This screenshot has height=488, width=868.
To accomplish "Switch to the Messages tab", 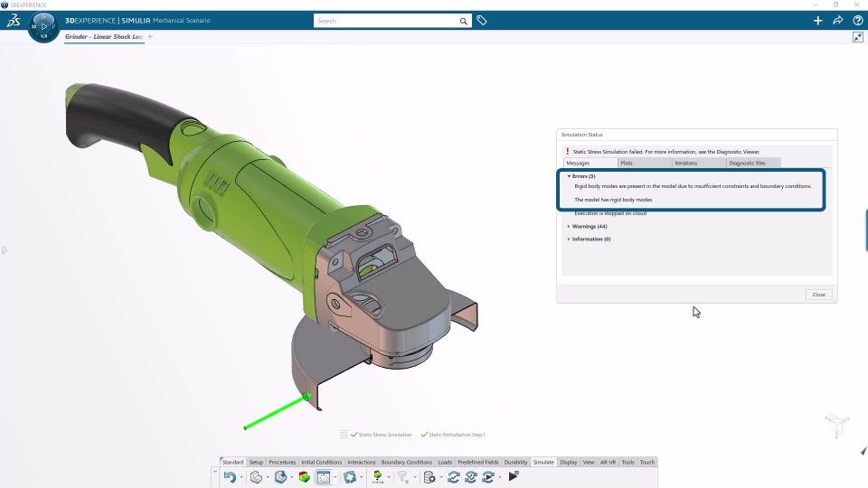I will pyautogui.click(x=590, y=163).
